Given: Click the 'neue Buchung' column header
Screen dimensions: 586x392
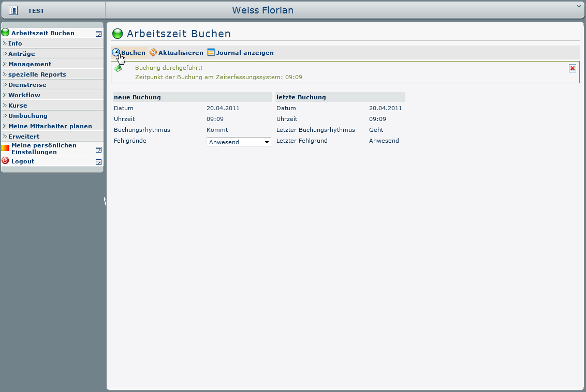Looking at the screenshot, I should click(x=193, y=97).
